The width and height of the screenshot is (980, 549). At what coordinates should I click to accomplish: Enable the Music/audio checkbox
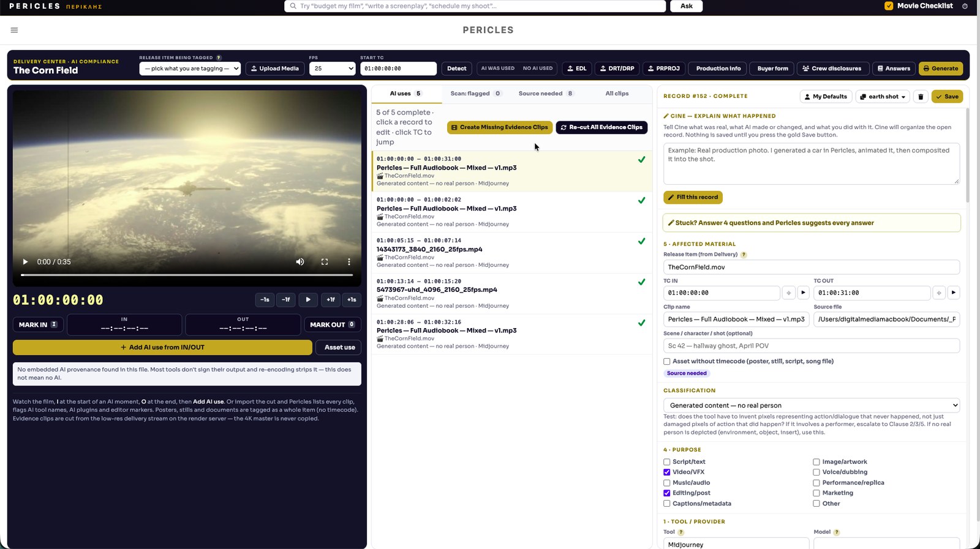pyautogui.click(x=666, y=483)
